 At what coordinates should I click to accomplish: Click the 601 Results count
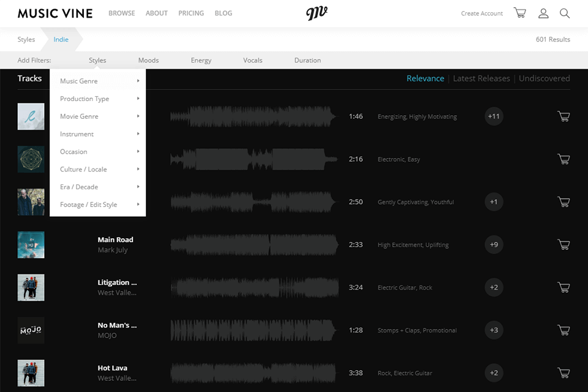click(552, 39)
